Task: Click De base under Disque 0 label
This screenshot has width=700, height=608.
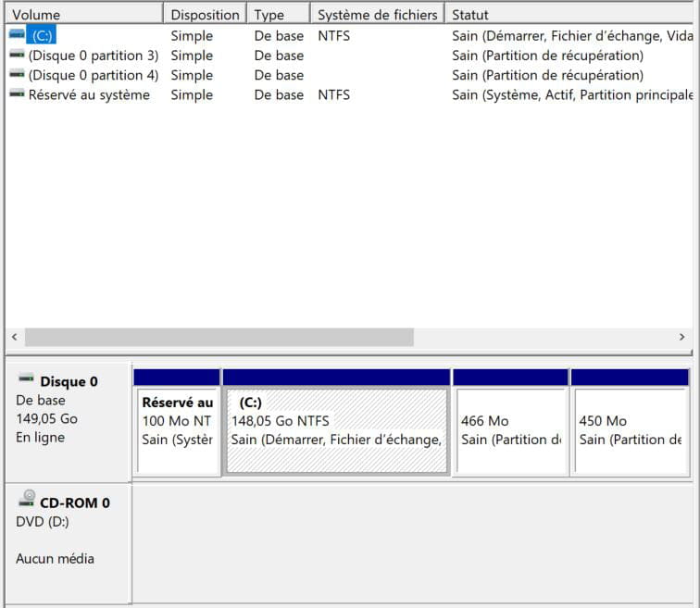Action: tap(41, 400)
